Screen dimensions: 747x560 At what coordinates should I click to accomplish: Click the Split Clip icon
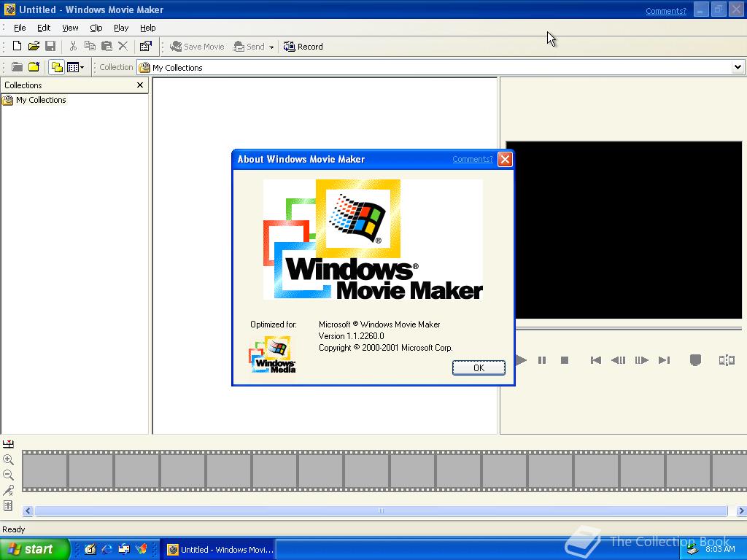click(x=727, y=360)
